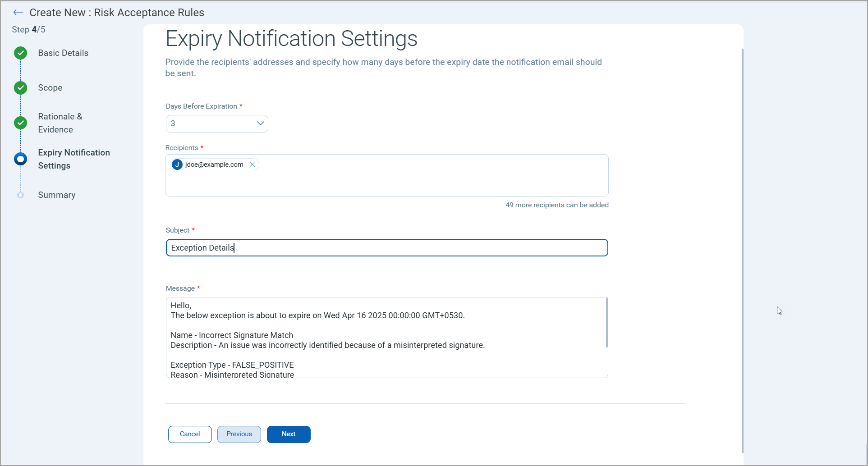
Task: Go back with the Previous button
Action: click(239, 434)
